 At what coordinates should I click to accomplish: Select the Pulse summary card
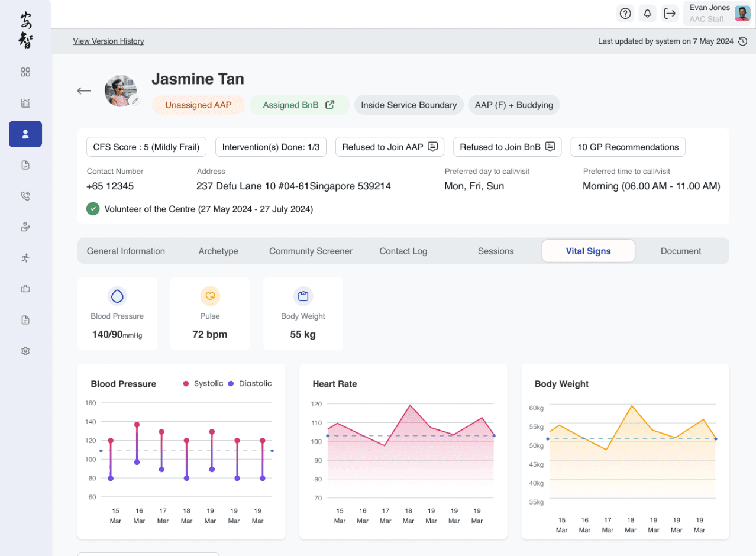pyautogui.click(x=210, y=313)
